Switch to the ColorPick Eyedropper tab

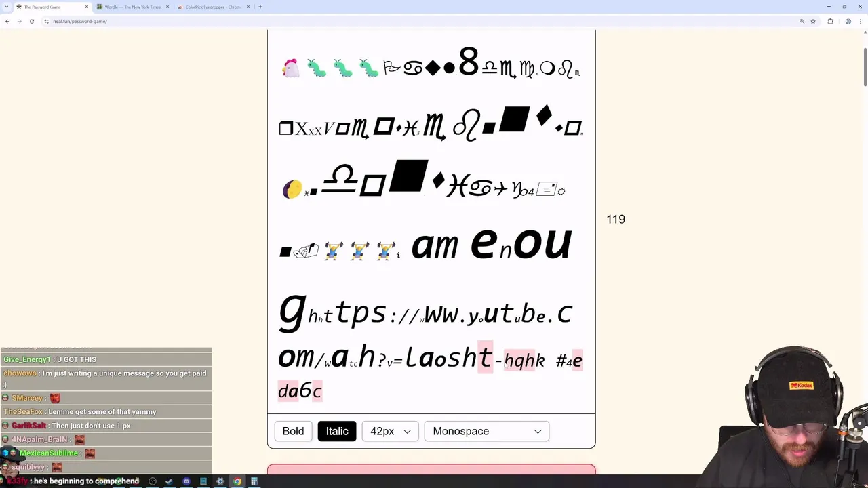pos(214,7)
